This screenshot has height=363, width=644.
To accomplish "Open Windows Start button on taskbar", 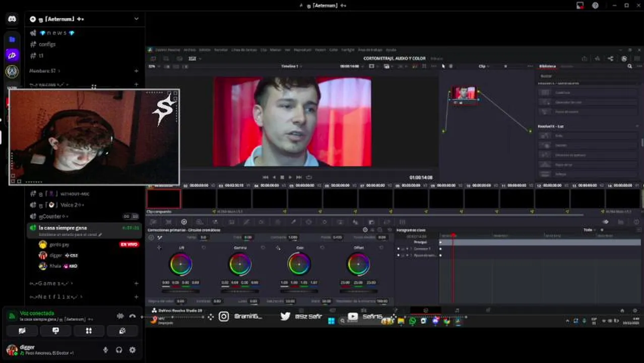I will tap(331, 321).
